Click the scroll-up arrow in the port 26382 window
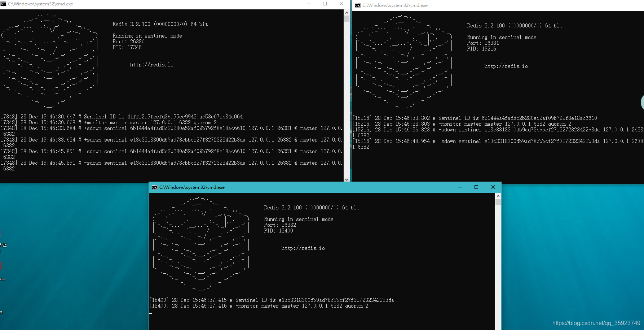 [498, 196]
